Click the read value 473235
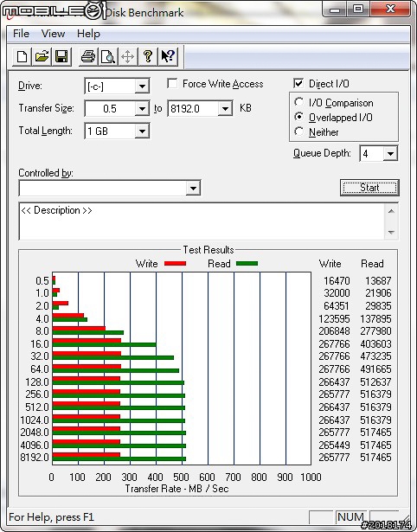This screenshot has width=417, height=532. click(x=376, y=356)
